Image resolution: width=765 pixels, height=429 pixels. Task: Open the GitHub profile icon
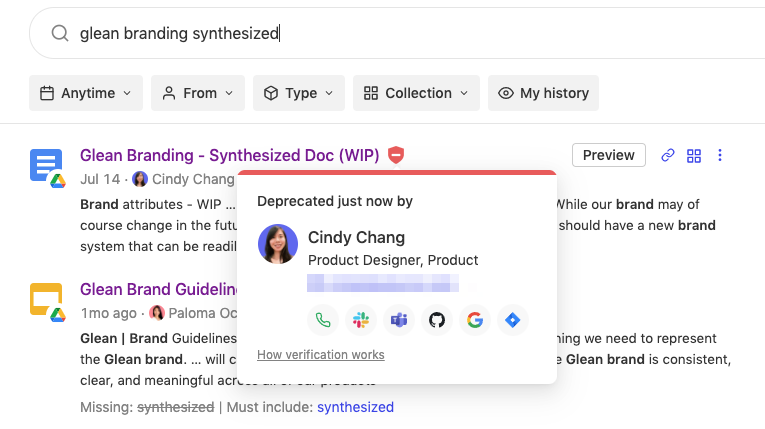[437, 320]
